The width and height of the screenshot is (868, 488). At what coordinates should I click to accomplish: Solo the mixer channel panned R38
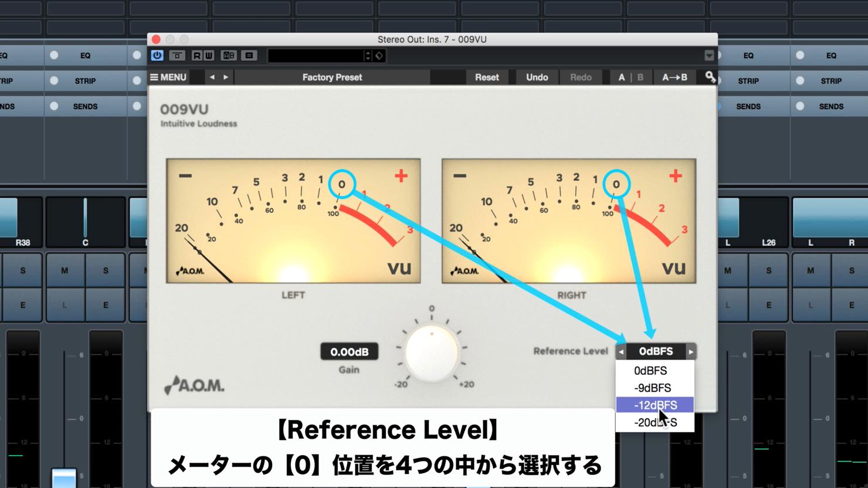[23, 270]
